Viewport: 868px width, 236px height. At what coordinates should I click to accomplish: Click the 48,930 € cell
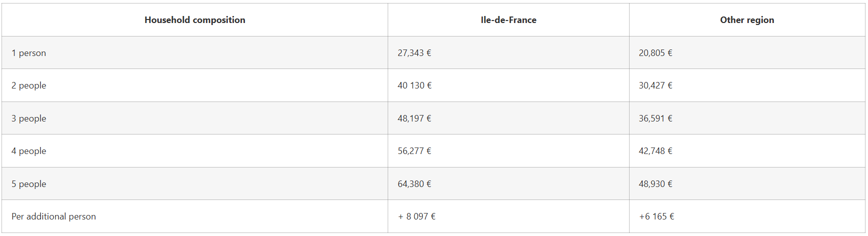(655, 184)
